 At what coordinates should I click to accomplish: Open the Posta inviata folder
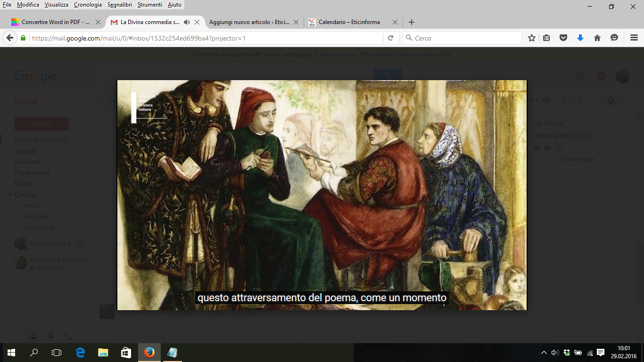click(32, 173)
